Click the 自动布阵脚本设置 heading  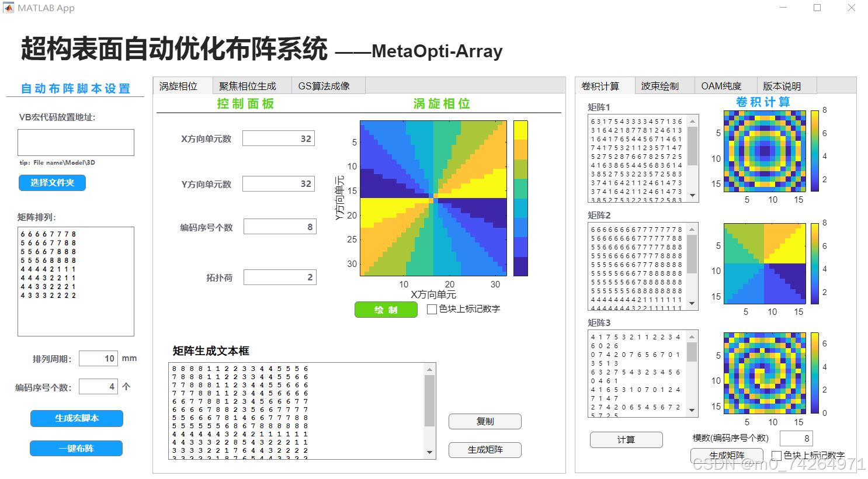[76, 89]
